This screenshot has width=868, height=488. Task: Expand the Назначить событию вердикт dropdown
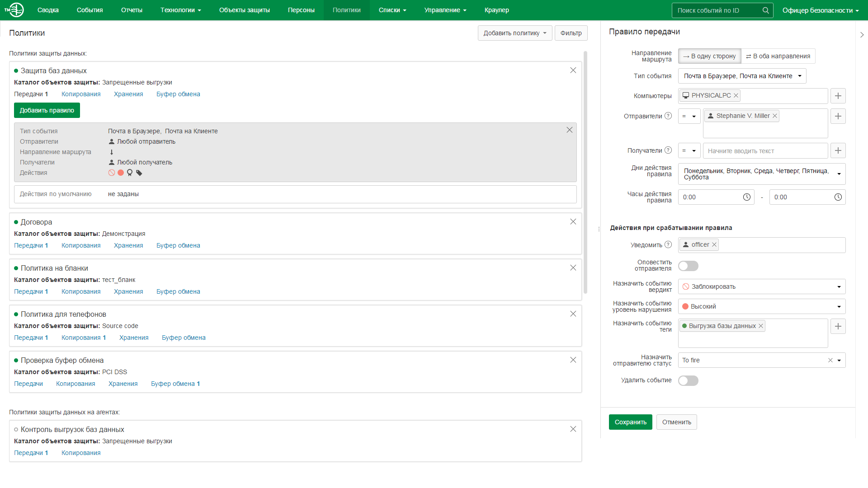pos(761,286)
